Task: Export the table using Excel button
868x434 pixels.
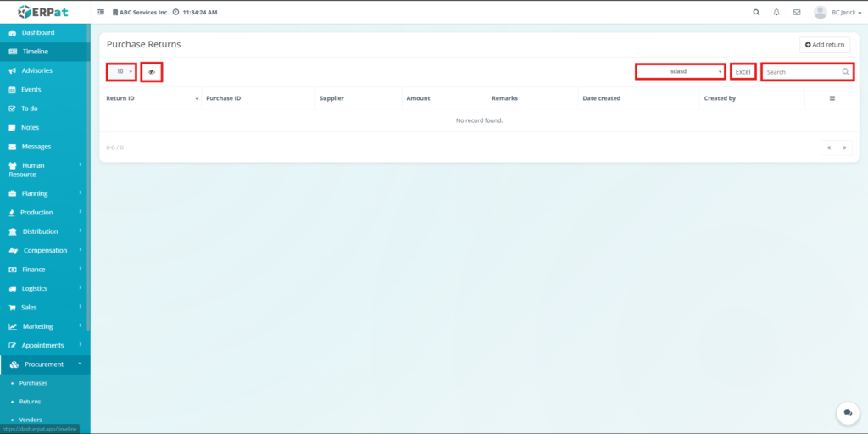Action: coord(743,72)
